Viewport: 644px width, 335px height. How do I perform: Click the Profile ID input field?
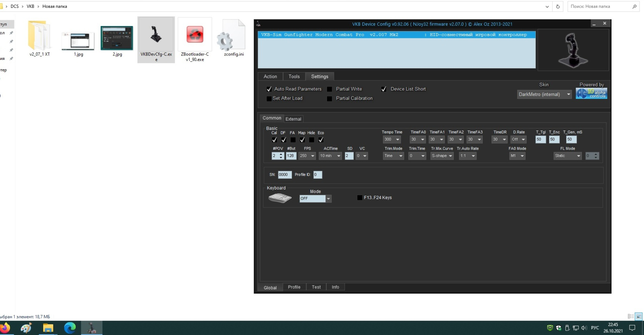point(318,175)
